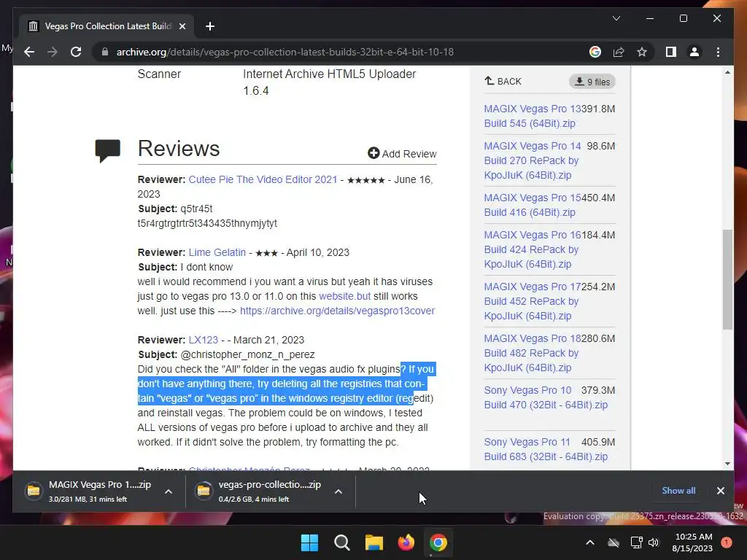The image size is (747, 560).
Task: Open the Windows Start menu
Action: (309, 542)
